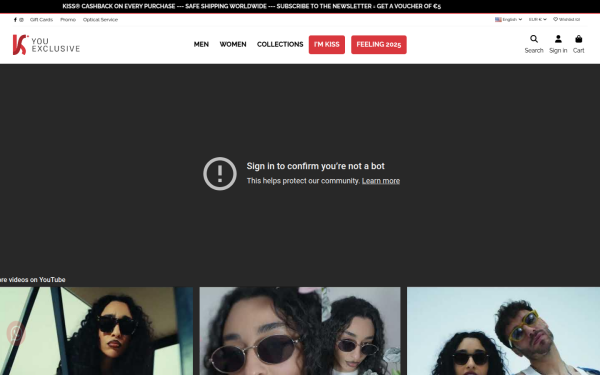The width and height of the screenshot is (600, 375).
Task: Open the Promo link
Action: [68, 20]
